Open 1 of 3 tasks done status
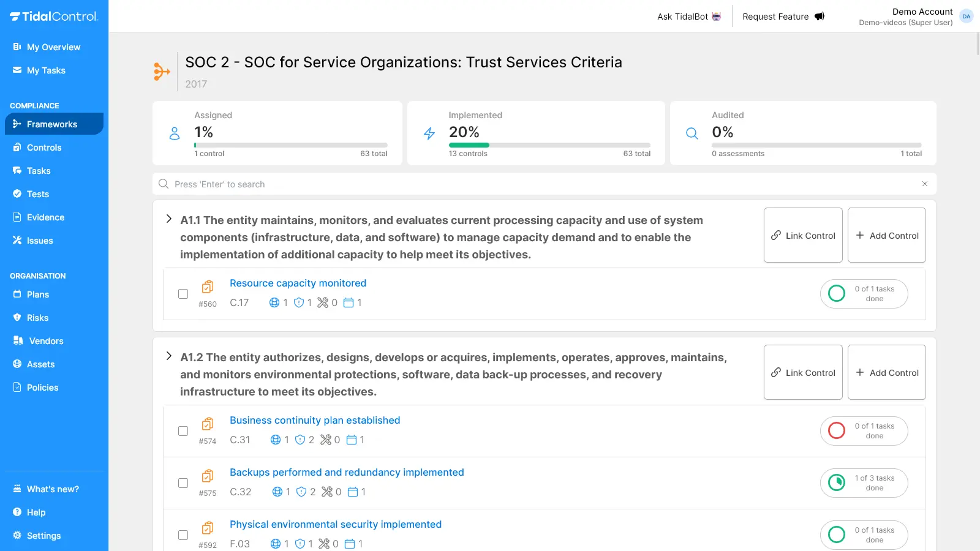 click(864, 483)
